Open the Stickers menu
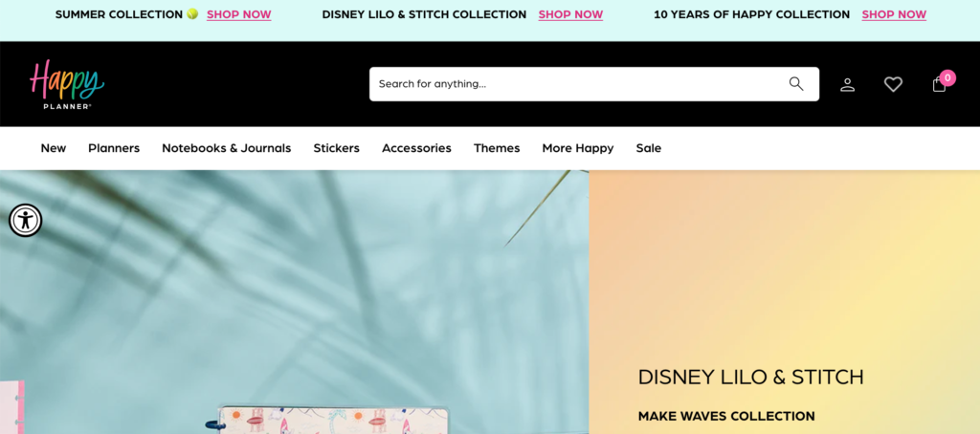 click(x=336, y=148)
